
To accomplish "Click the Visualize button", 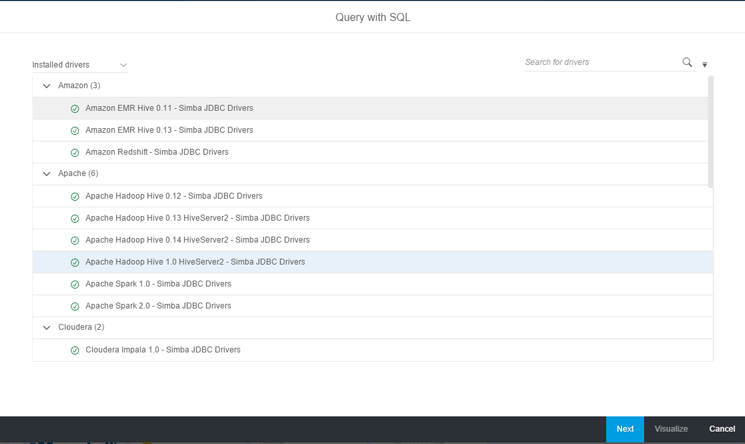I will click(x=671, y=429).
